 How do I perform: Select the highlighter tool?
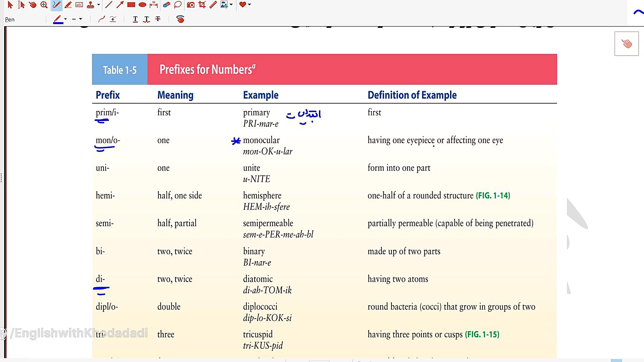[68, 5]
